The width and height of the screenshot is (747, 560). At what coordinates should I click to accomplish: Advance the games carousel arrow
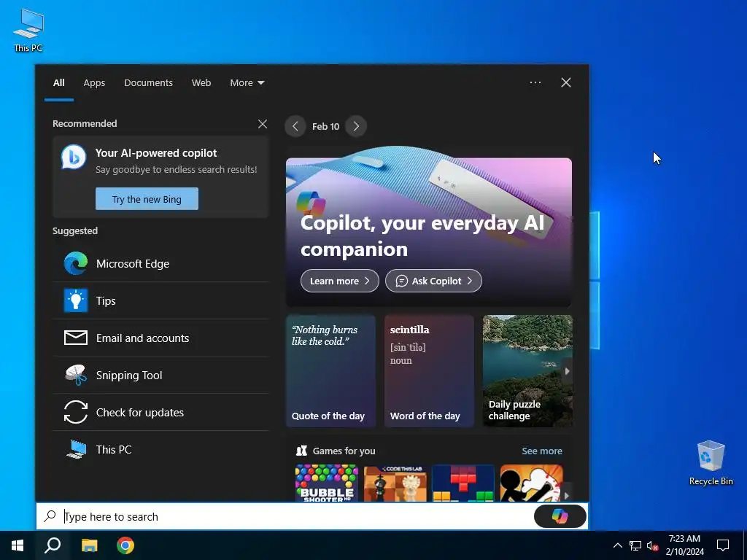tap(566, 496)
